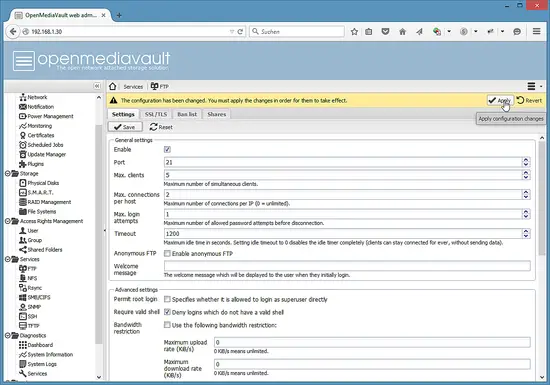Screen dimensions: 550x385
Task: Click the S.M.A.R.T. sidebar icon
Action: coord(23,192)
